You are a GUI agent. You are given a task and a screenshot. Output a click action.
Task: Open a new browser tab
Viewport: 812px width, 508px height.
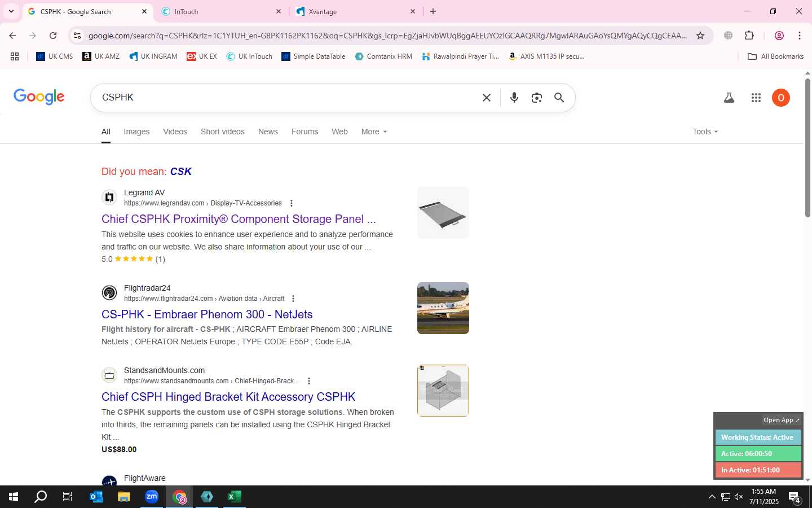[433, 11]
